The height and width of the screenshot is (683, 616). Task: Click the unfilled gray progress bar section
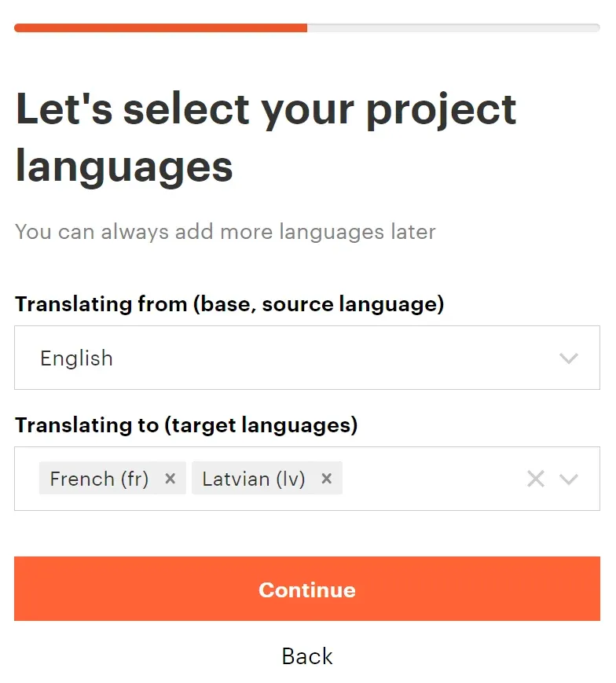click(453, 28)
